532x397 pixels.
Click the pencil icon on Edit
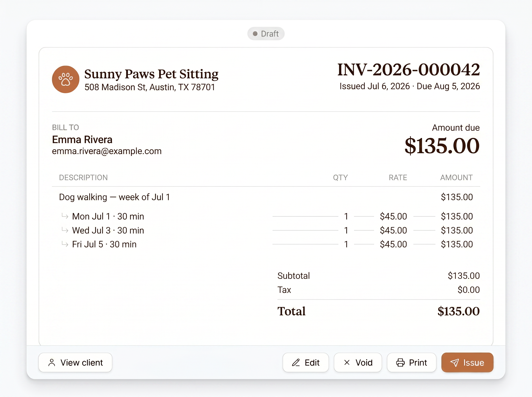coord(296,362)
